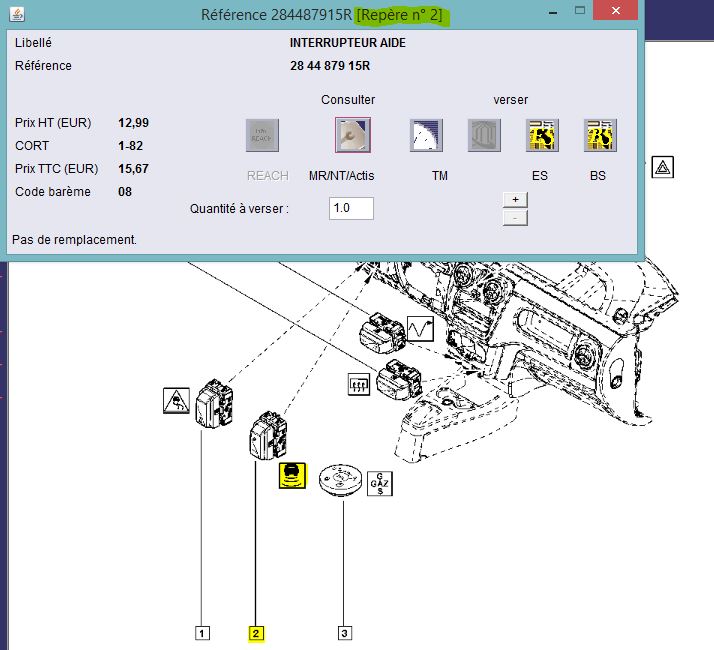
Task: Click the waveform symbol near upper switch
Action: click(420, 328)
